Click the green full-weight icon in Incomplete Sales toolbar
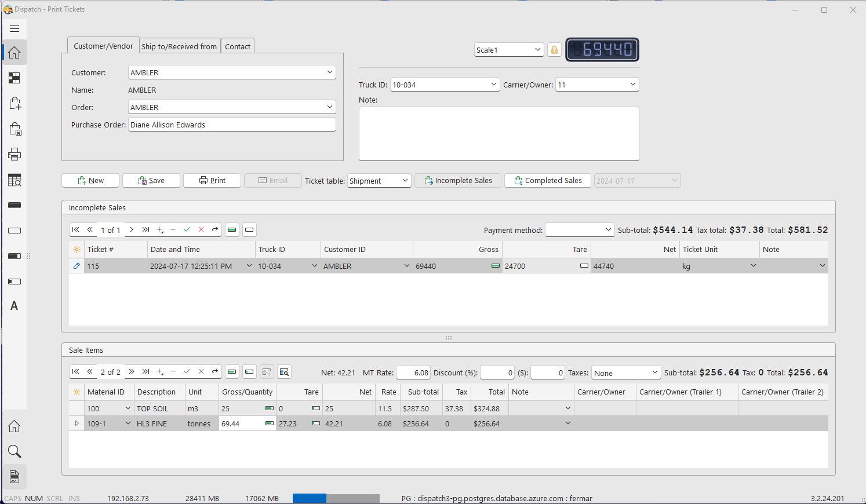The image size is (866, 504). [232, 229]
